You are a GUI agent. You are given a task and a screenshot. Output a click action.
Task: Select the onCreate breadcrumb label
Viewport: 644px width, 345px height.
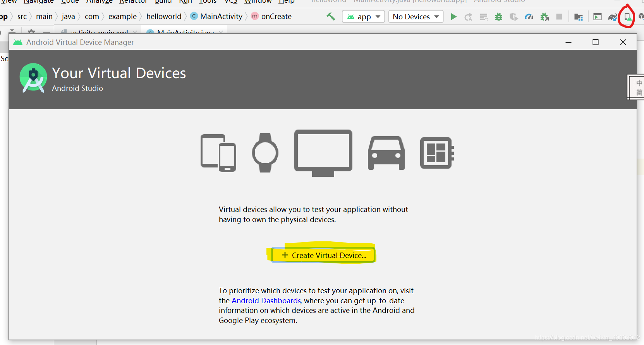(x=276, y=16)
